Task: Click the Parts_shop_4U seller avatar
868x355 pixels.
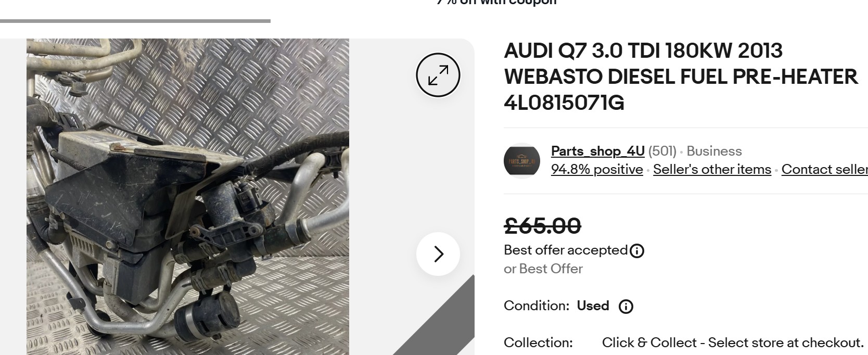Action: (x=522, y=161)
